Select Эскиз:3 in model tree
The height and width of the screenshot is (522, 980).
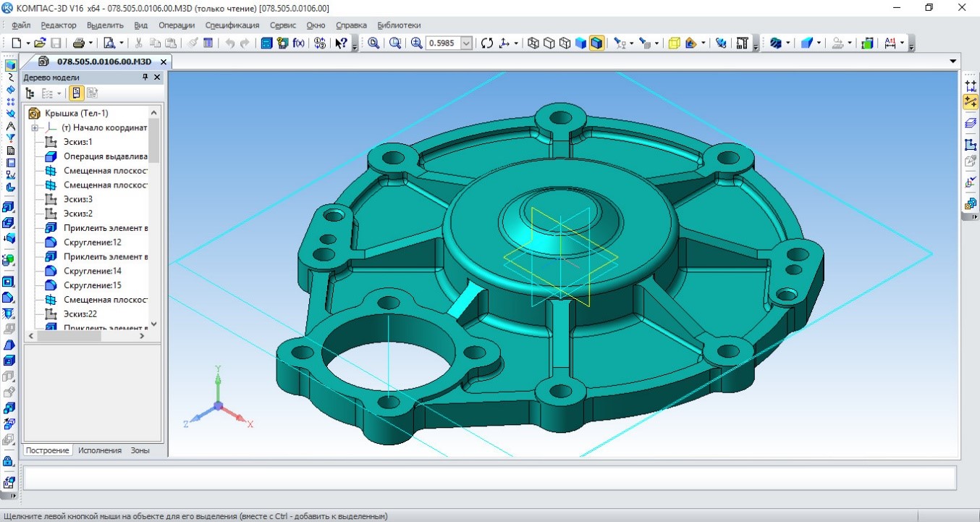coord(78,199)
